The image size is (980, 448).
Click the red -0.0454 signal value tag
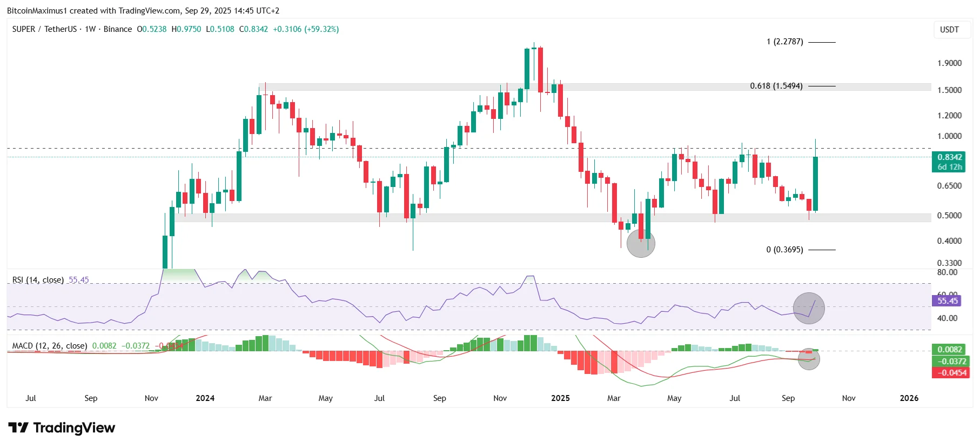950,373
